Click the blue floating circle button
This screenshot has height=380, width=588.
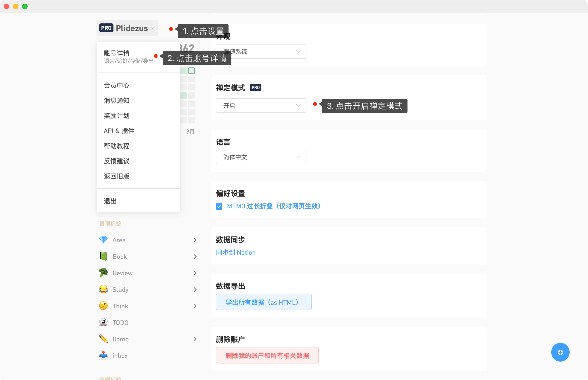[560, 352]
